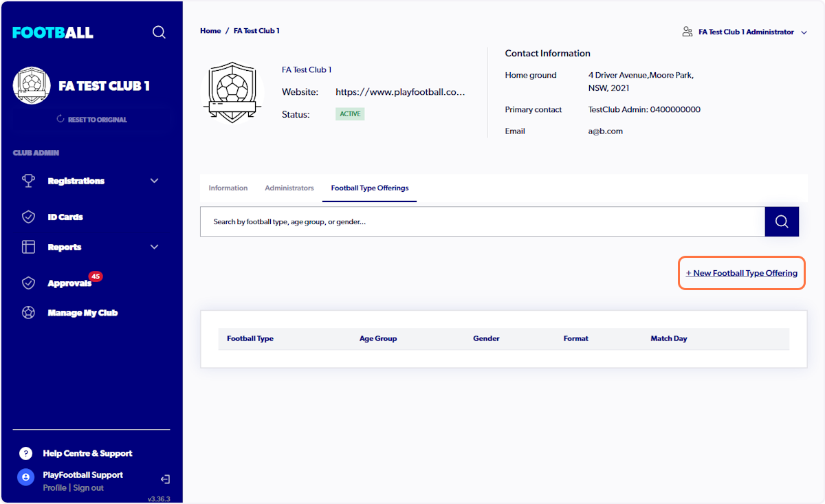The height and width of the screenshot is (504, 825).
Task: Click the Football Type column header
Action: click(x=250, y=338)
